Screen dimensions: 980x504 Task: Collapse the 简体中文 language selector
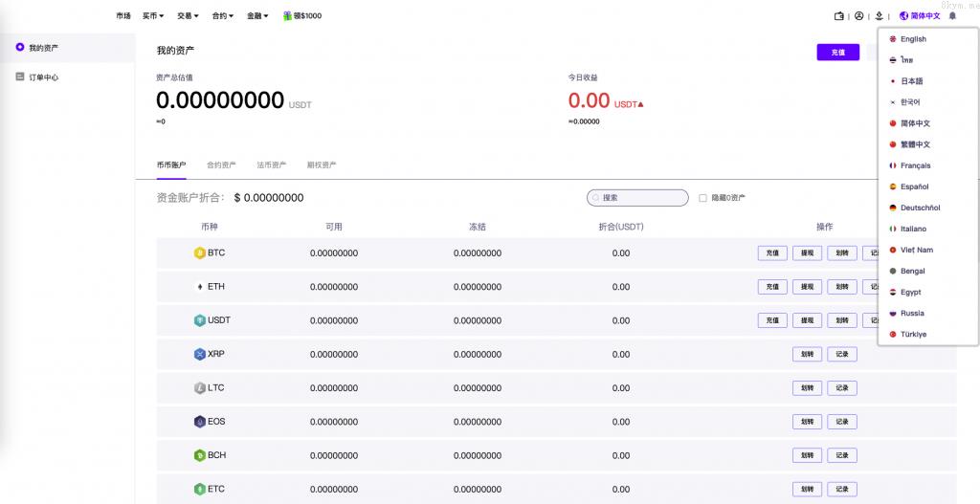pyautogui.click(x=920, y=16)
